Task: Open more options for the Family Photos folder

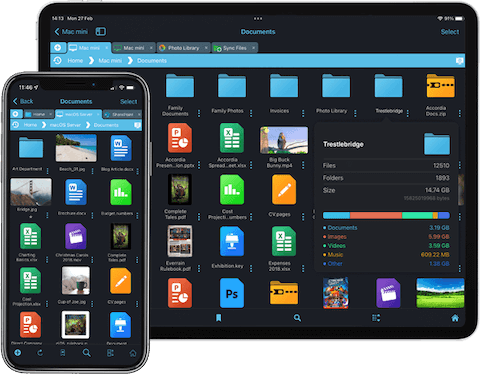Action: (251, 113)
